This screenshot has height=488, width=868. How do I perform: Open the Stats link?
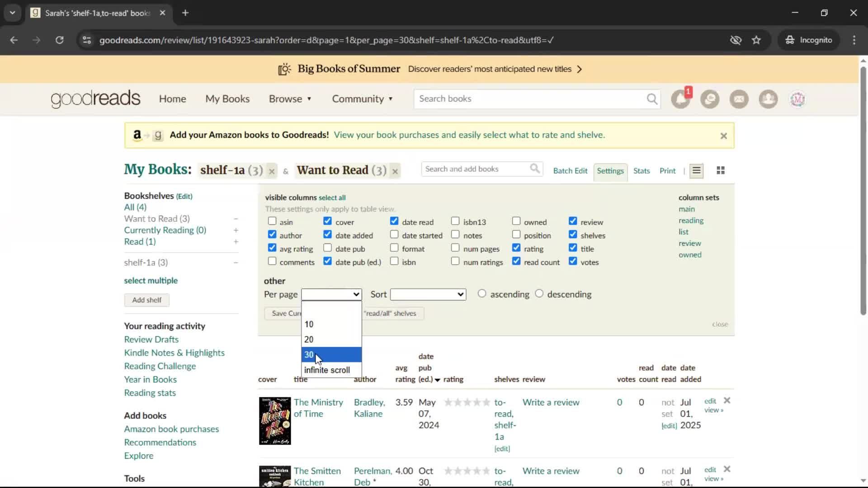click(x=642, y=171)
